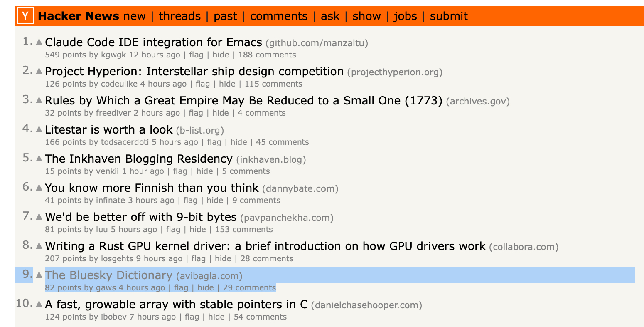Upvote the 9-bit bytes story
This screenshot has width=644, height=327.
(39, 216)
